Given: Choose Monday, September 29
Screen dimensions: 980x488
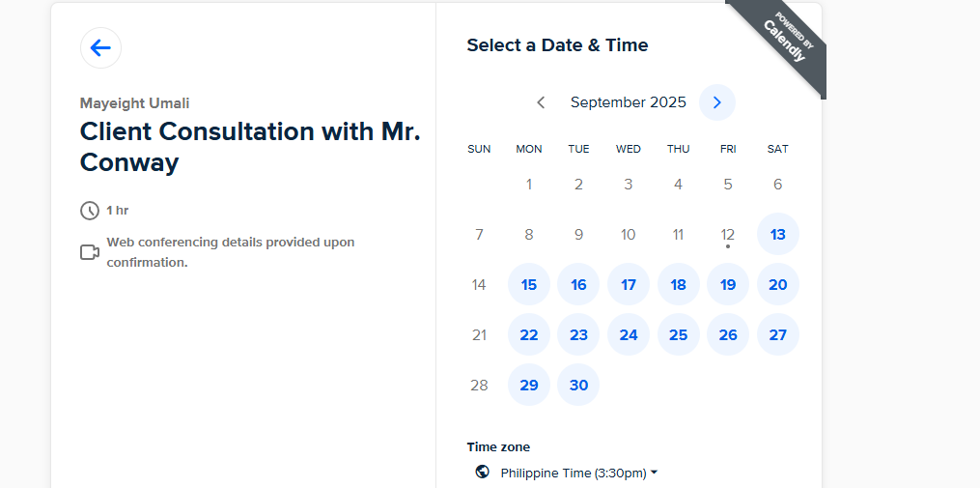Looking at the screenshot, I should (529, 386).
